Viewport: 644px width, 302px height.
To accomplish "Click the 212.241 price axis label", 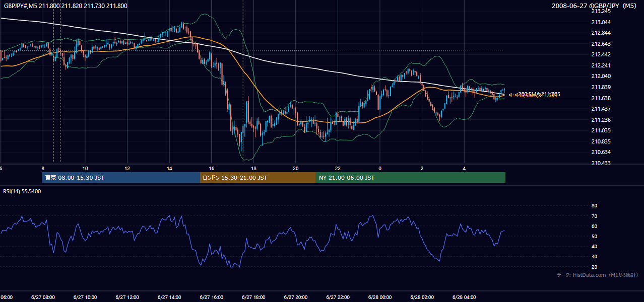I will (x=601, y=65).
